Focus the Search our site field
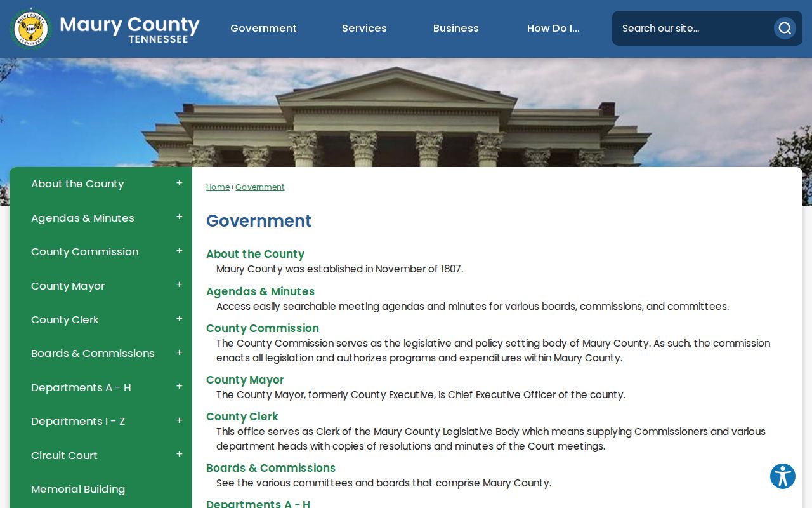812x508 pixels. [691, 28]
